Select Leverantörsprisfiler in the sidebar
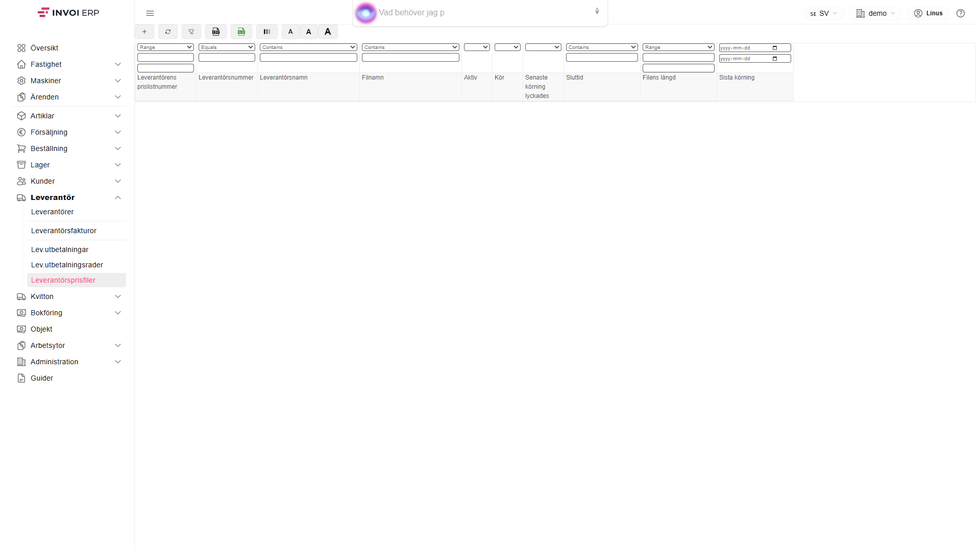The image size is (980, 551). tap(77, 280)
